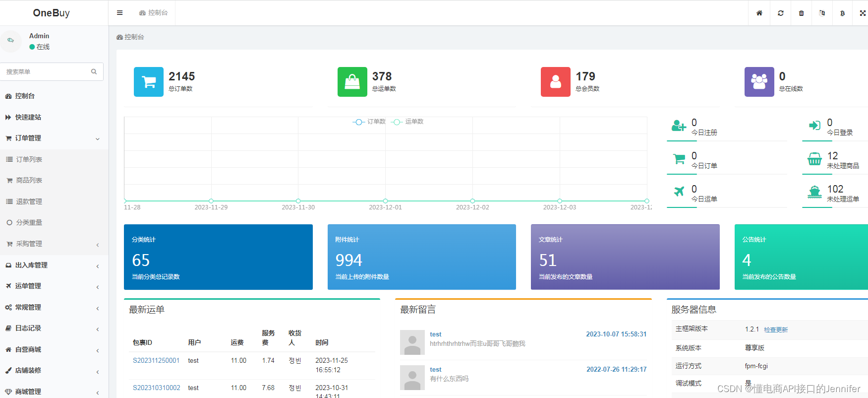The image size is (868, 398).
Task: Expand the 采购管理 submenu
Action: pos(54,244)
